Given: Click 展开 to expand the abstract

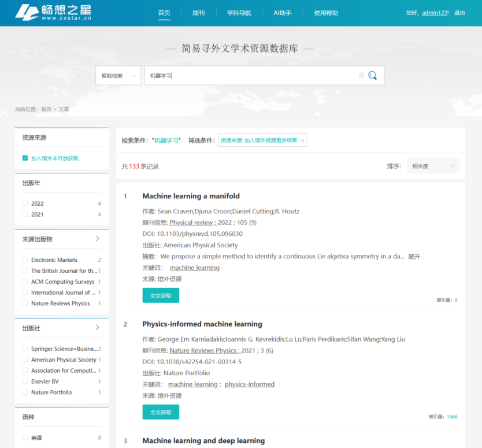Looking at the screenshot, I should 414,256.
